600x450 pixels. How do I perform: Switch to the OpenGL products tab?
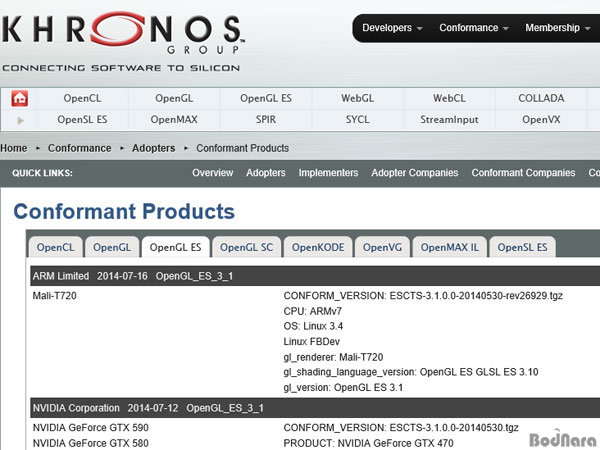(112, 247)
